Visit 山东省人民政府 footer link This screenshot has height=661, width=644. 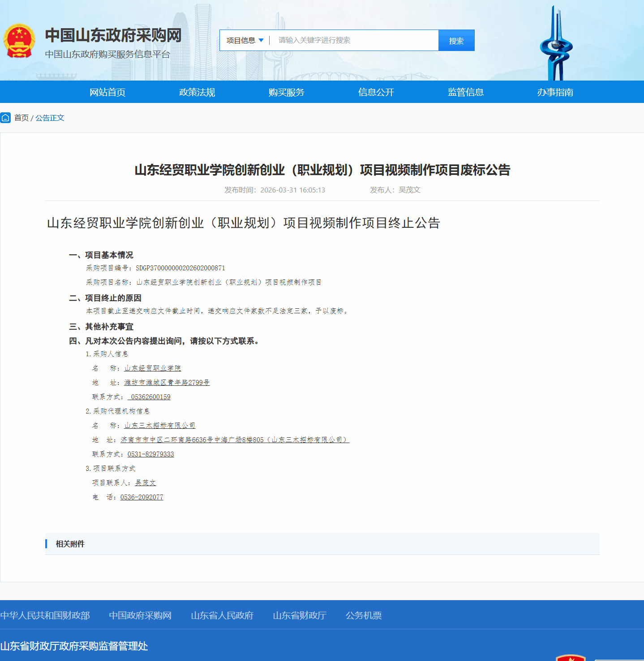coord(222,615)
